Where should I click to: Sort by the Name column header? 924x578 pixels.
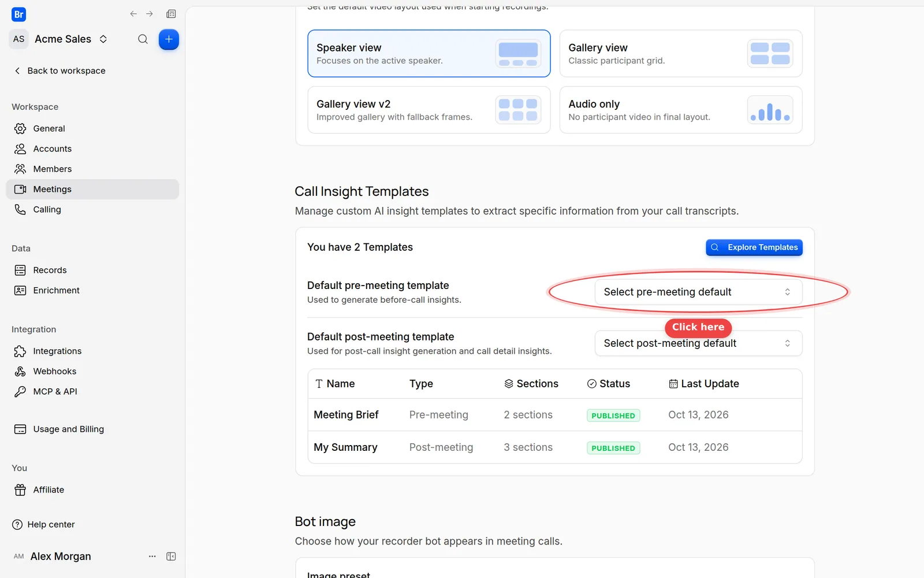tap(335, 384)
